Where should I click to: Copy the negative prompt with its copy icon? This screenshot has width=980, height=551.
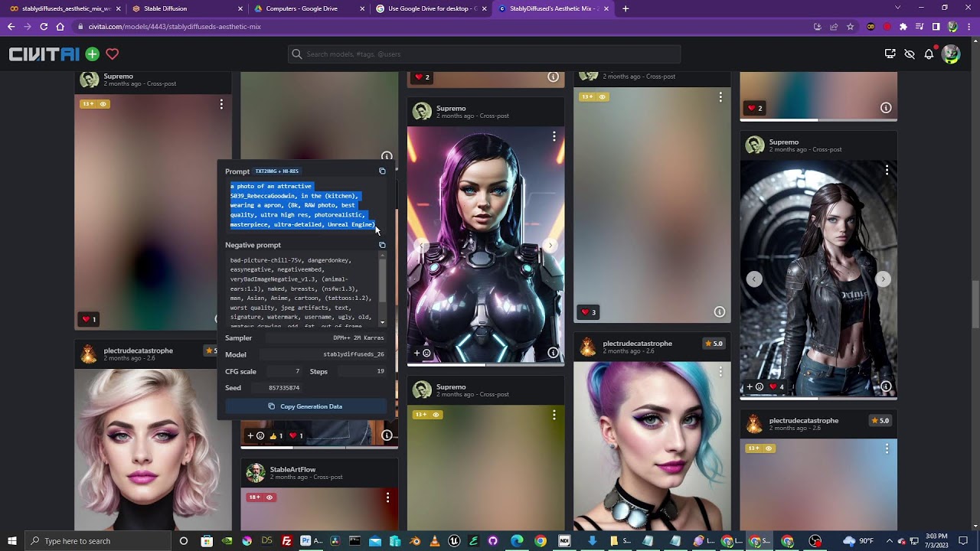pyautogui.click(x=382, y=245)
